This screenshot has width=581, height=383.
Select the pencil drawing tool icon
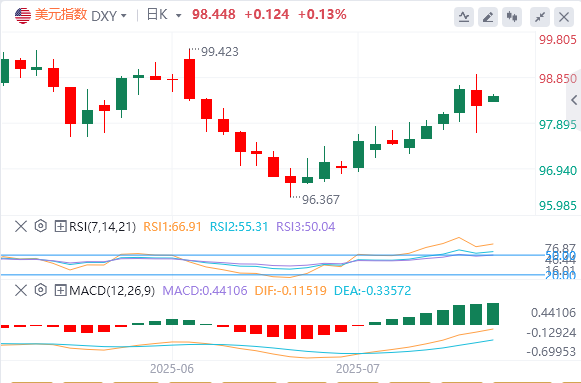[x=488, y=17]
